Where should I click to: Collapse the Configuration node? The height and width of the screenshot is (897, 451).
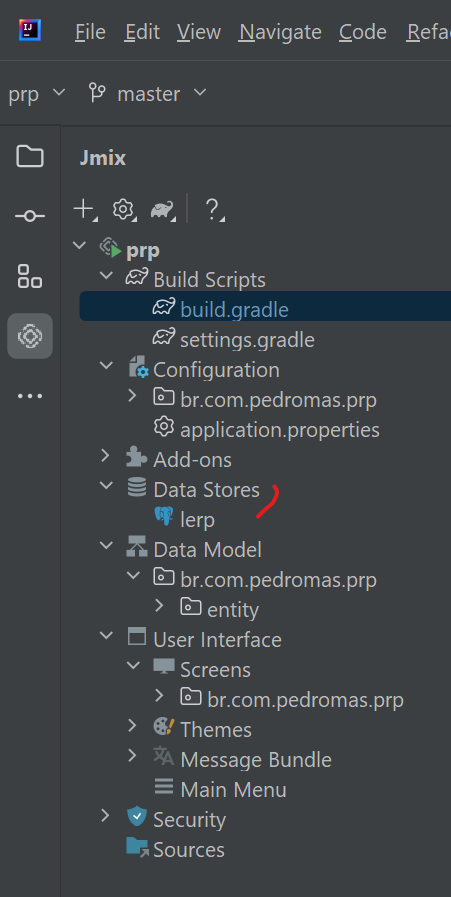[x=106, y=365]
